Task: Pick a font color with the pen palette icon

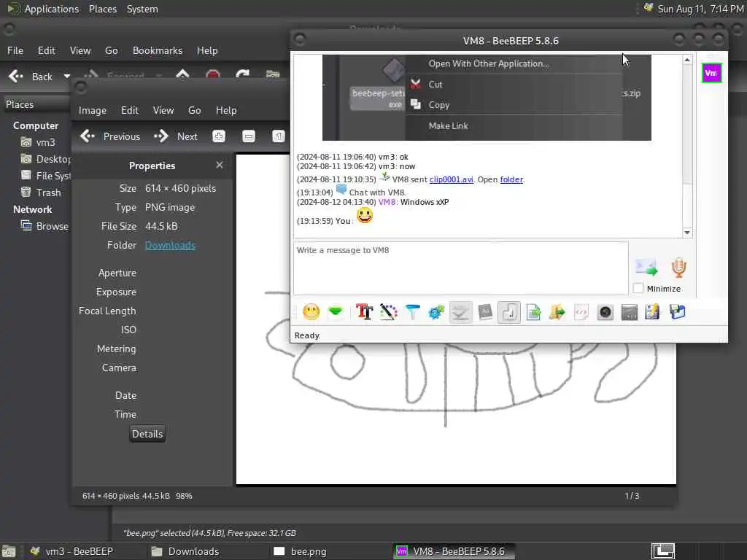Action: pyautogui.click(x=388, y=312)
